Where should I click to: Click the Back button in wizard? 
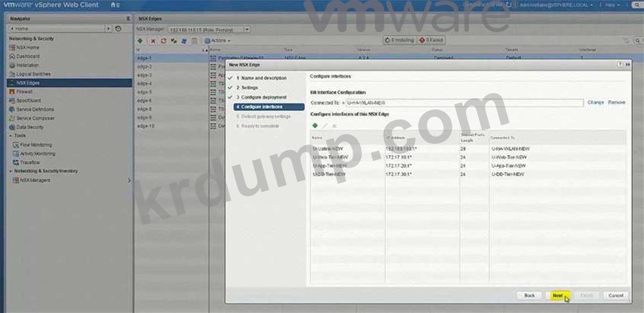[x=529, y=296]
